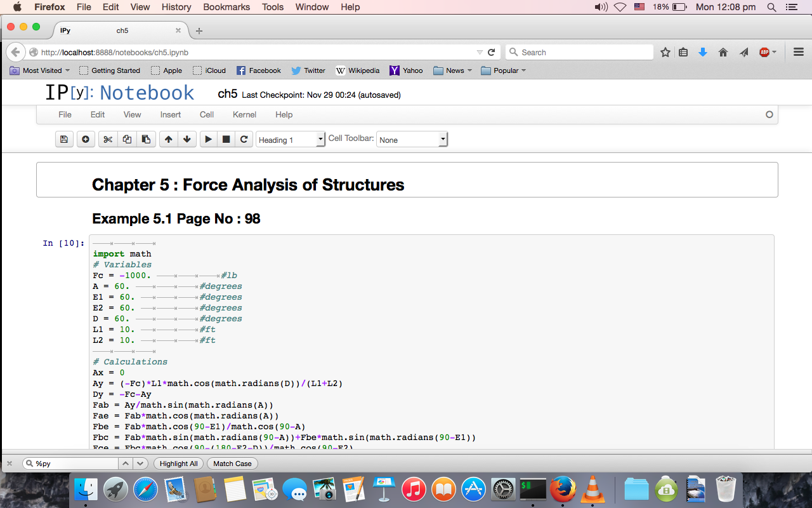
Task: Insert a new cell below using the plus icon
Action: coord(86,140)
